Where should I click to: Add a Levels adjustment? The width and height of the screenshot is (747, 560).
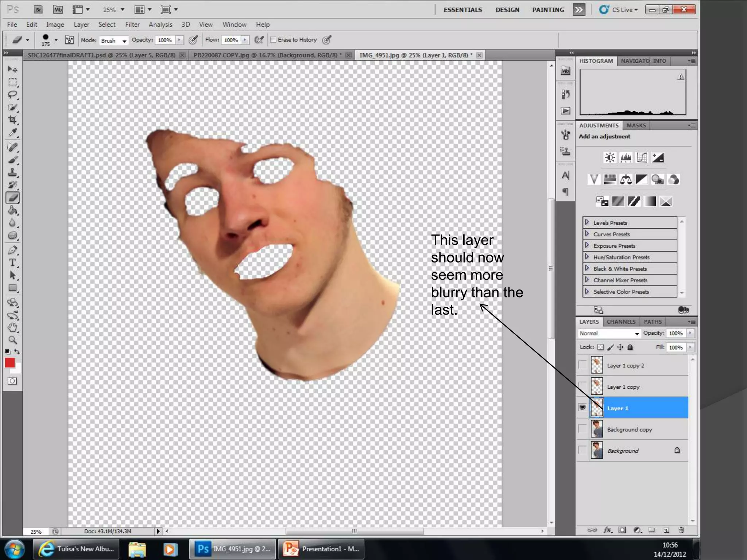pyautogui.click(x=626, y=157)
